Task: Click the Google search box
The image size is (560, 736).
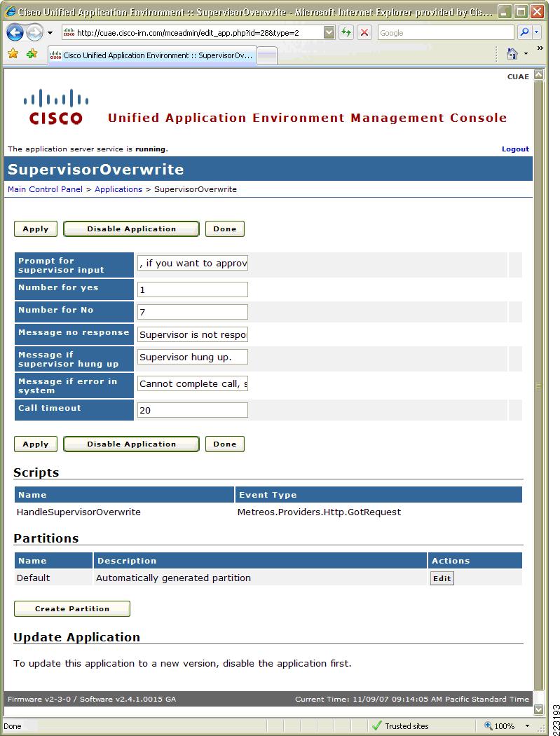Action: click(x=446, y=33)
